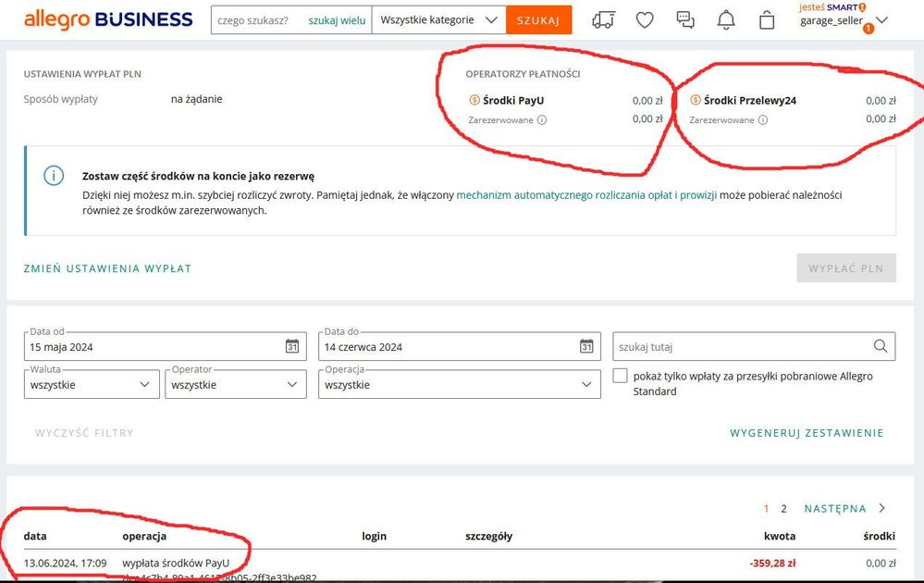Click the orange SZUKAJ button

pyautogui.click(x=538, y=20)
